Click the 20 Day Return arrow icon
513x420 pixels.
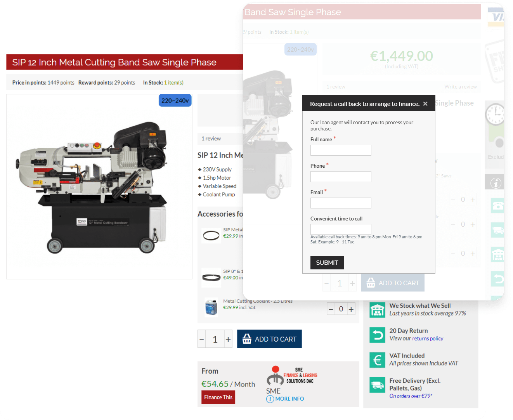[377, 335]
